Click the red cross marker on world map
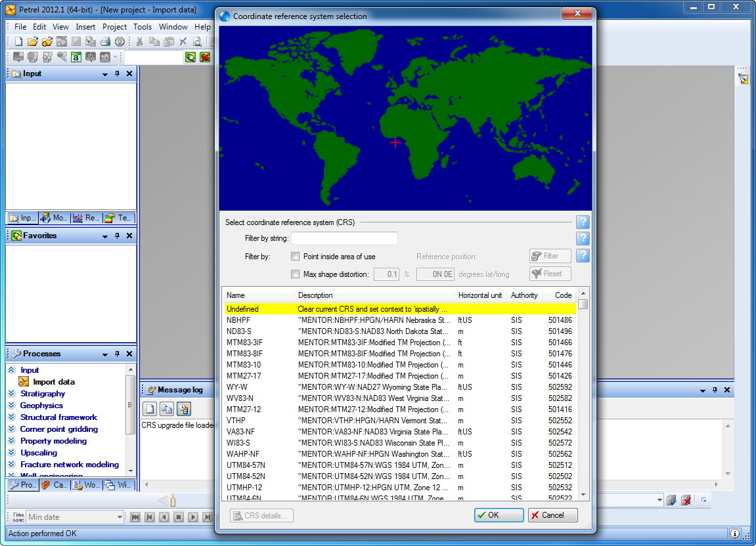 395,142
